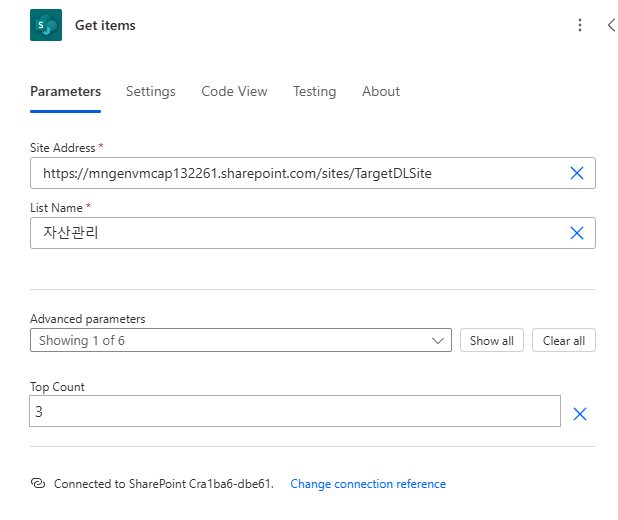Open the three-dot more options menu
This screenshot has height=520, width=618.
point(580,25)
